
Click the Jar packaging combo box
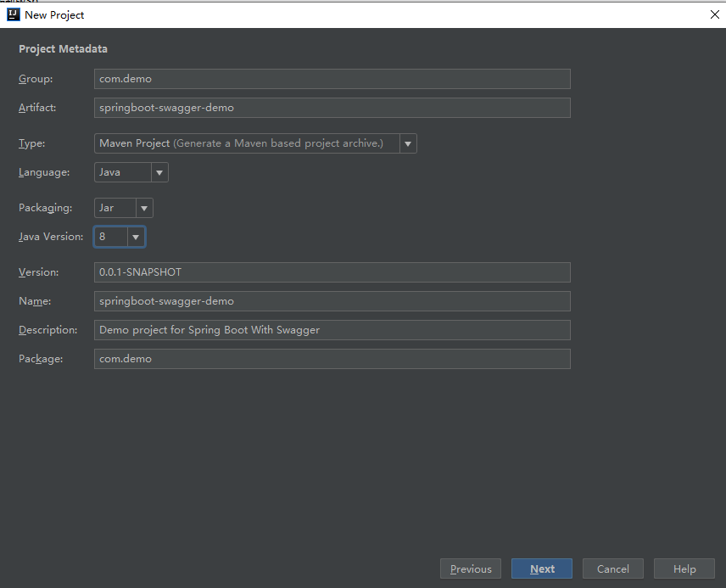123,208
